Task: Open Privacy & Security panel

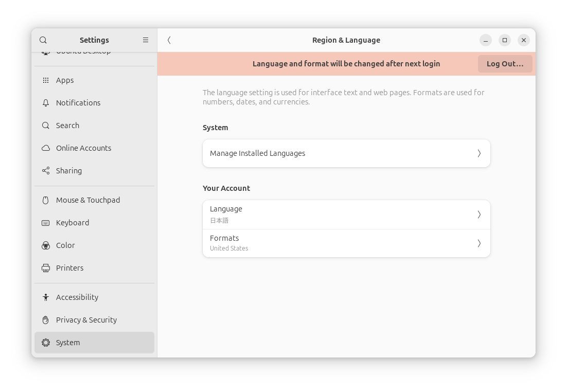Action: click(94, 320)
